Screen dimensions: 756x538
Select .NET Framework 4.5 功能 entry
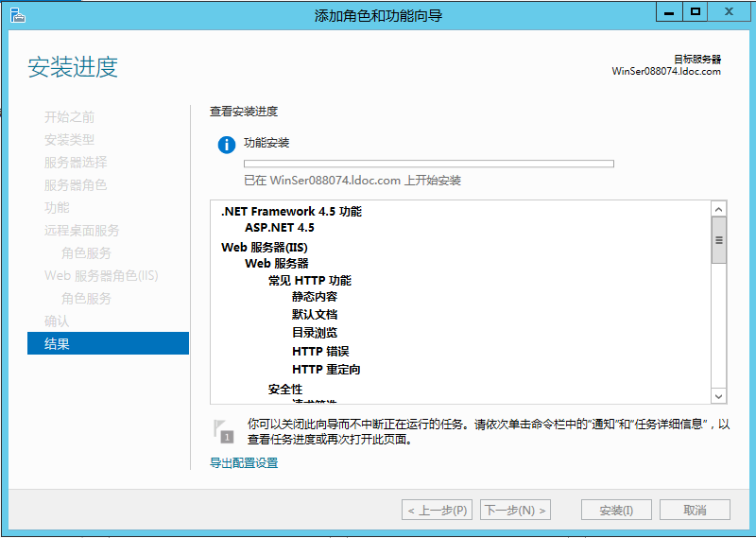point(291,212)
